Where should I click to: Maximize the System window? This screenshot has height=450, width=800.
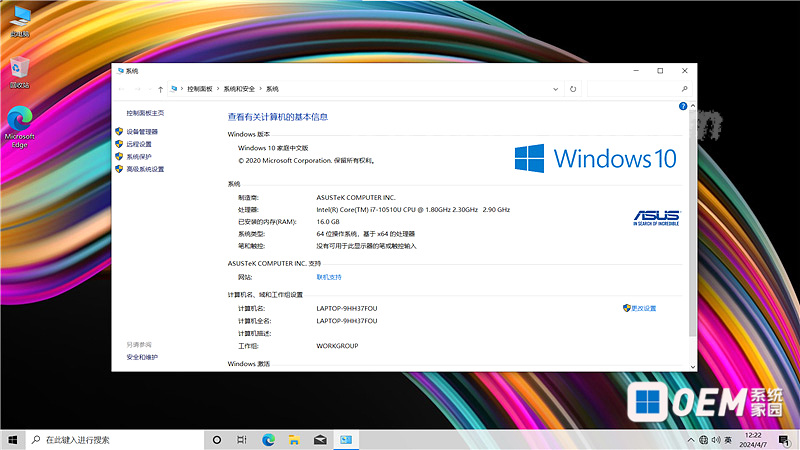660,71
